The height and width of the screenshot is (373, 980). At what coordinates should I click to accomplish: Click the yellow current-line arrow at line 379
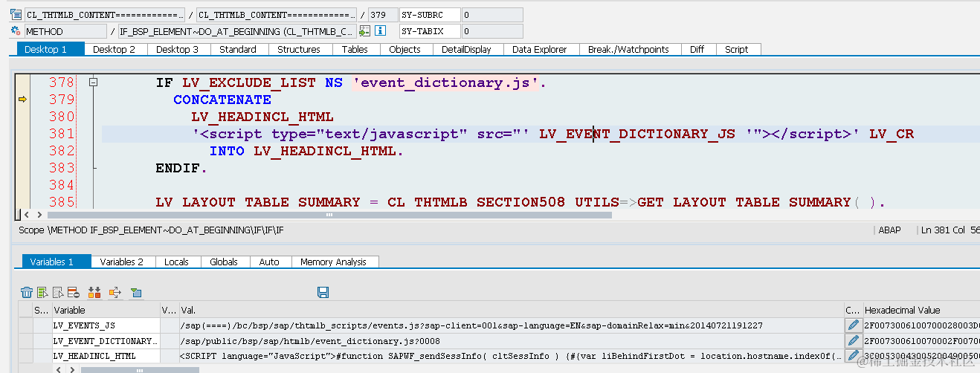22,99
